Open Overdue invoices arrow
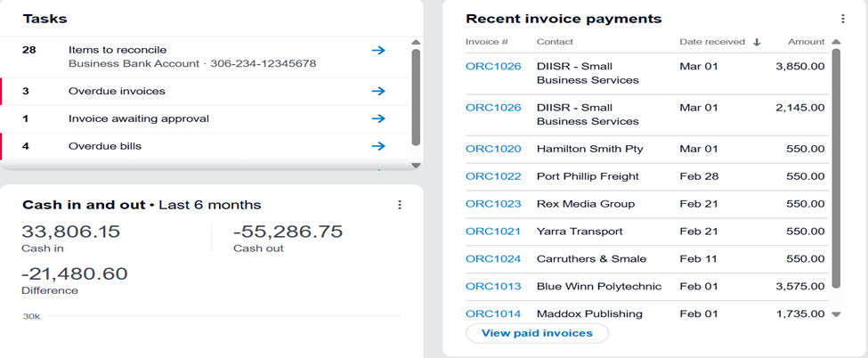The image size is (868, 358). coord(378,91)
